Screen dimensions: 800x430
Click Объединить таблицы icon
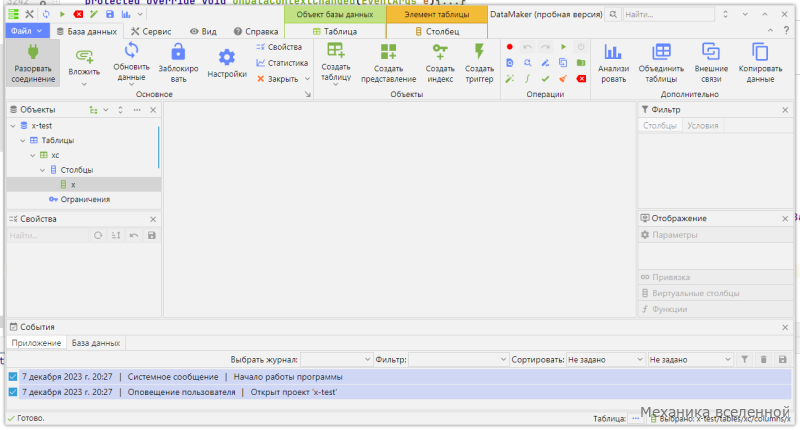click(x=661, y=53)
